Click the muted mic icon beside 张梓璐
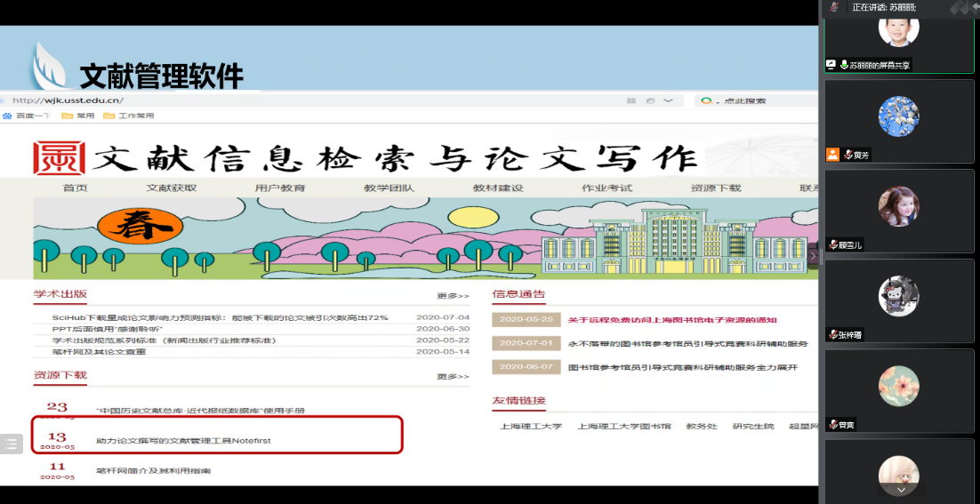Screen dimensions: 980x504 (833, 335)
